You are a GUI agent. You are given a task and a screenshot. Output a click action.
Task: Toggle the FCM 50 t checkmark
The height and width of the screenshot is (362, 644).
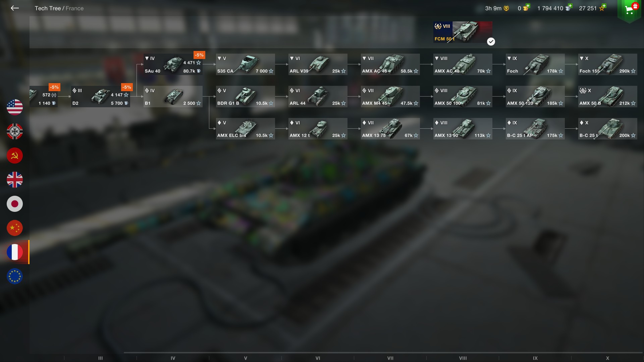click(491, 42)
